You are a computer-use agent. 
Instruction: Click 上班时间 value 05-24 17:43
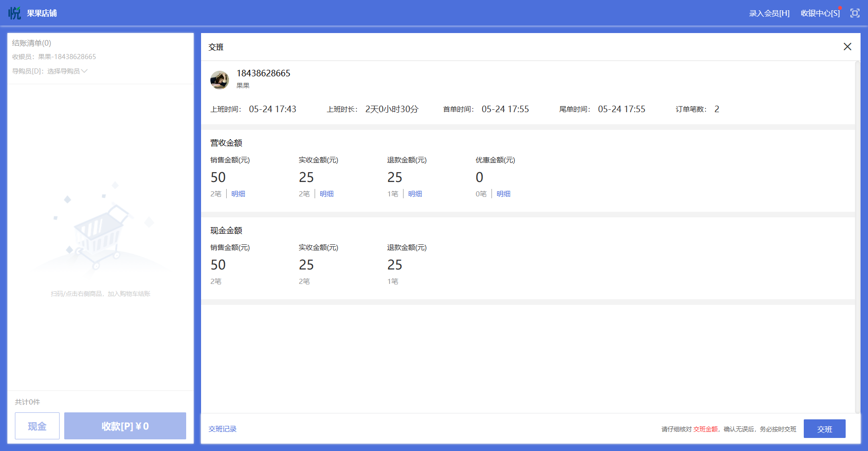tap(273, 109)
